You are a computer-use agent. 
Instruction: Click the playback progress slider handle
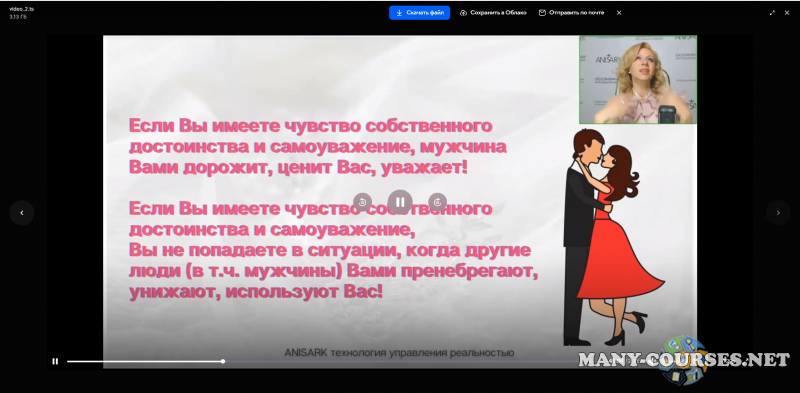pos(223,361)
